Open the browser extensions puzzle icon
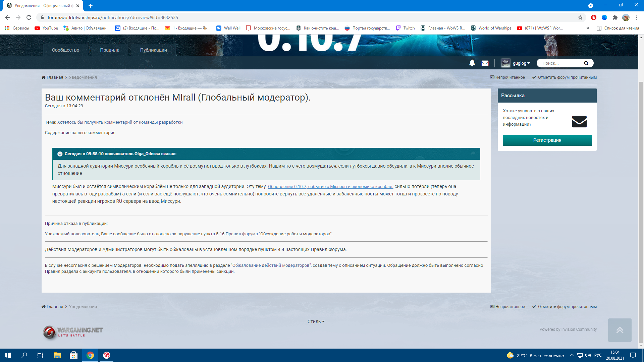The image size is (644, 362). [x=615, y=17]
